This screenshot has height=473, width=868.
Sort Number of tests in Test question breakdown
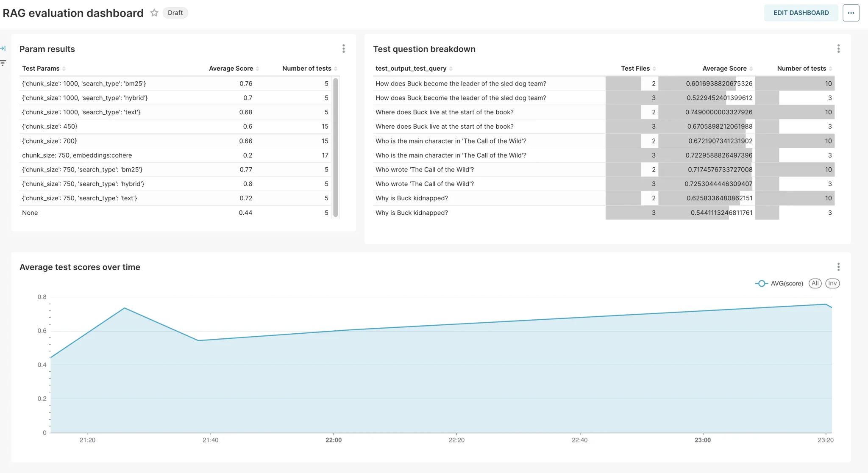tap(830, 68)
